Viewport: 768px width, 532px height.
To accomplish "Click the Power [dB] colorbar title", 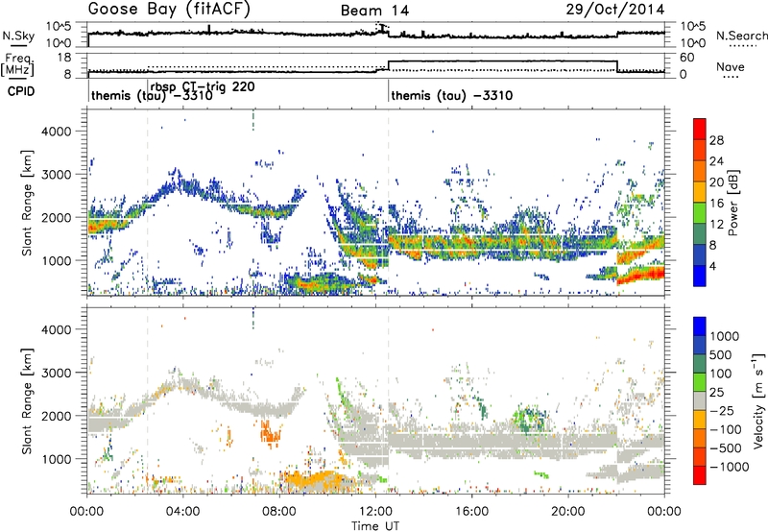I will [x=733, y=203].
